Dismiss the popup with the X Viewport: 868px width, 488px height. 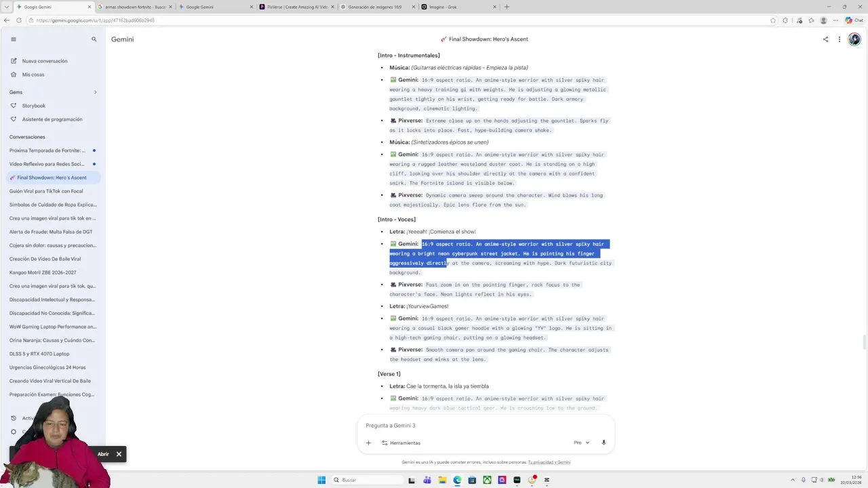(x=119, y=454)
